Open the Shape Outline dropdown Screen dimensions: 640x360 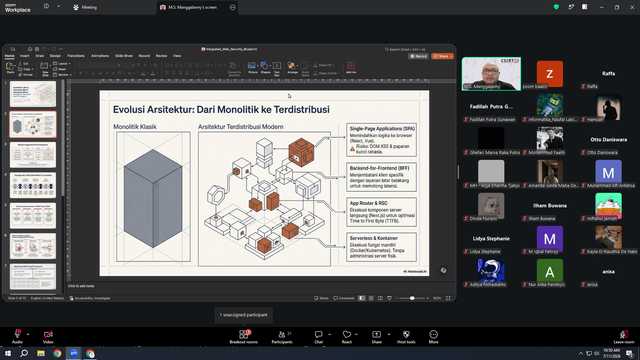coord(326,73)
